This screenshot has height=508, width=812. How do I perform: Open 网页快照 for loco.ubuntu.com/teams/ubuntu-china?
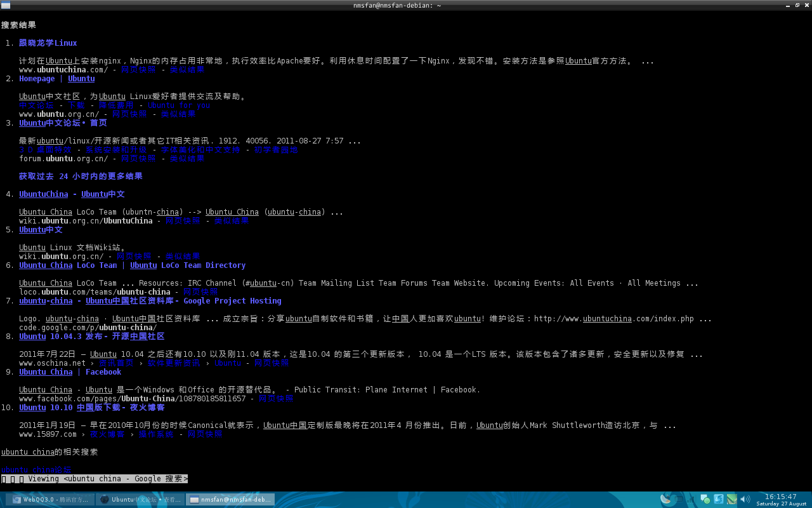(200, 292)
